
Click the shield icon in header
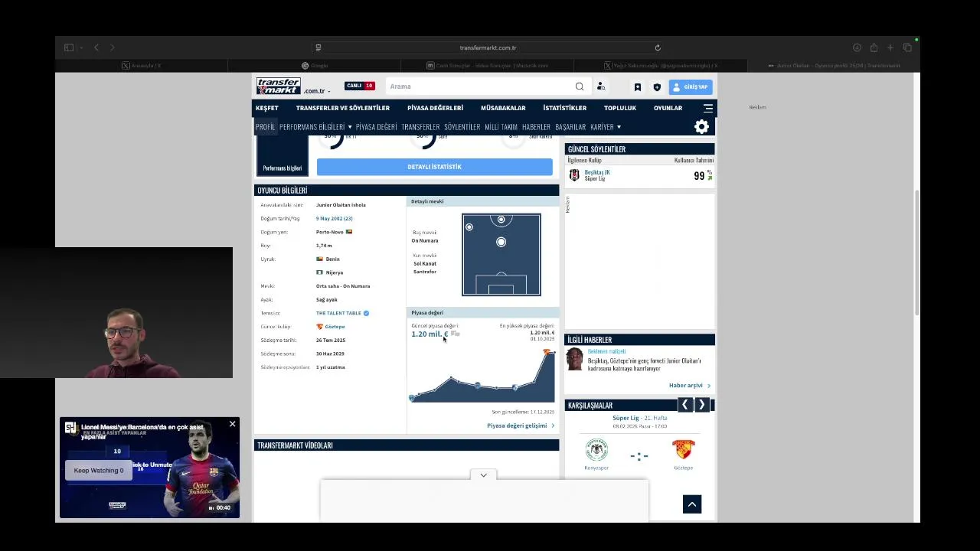657,87
